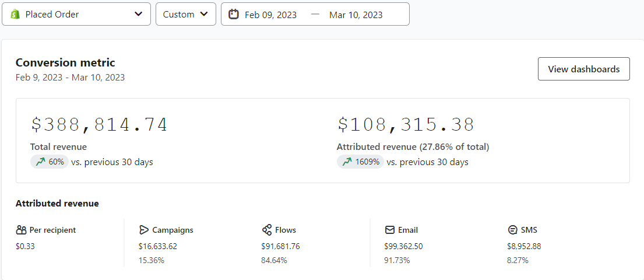Click the $16,633.62 campaigns value

[158, 246]
